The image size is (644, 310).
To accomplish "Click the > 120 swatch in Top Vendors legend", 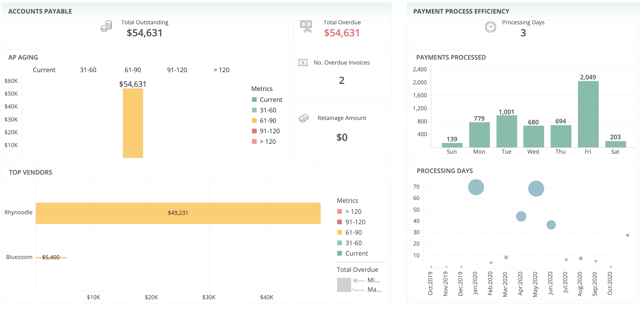I will point(340,211).
